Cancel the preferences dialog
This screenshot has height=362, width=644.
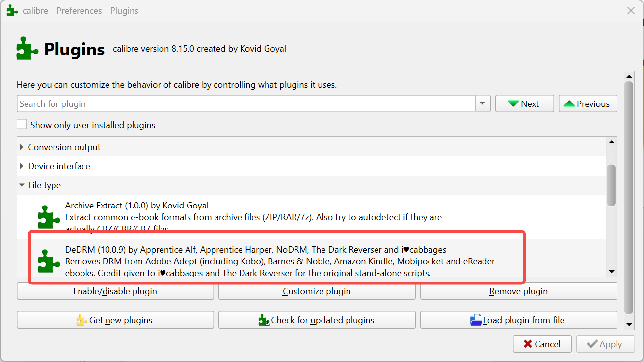coord(542,344)
